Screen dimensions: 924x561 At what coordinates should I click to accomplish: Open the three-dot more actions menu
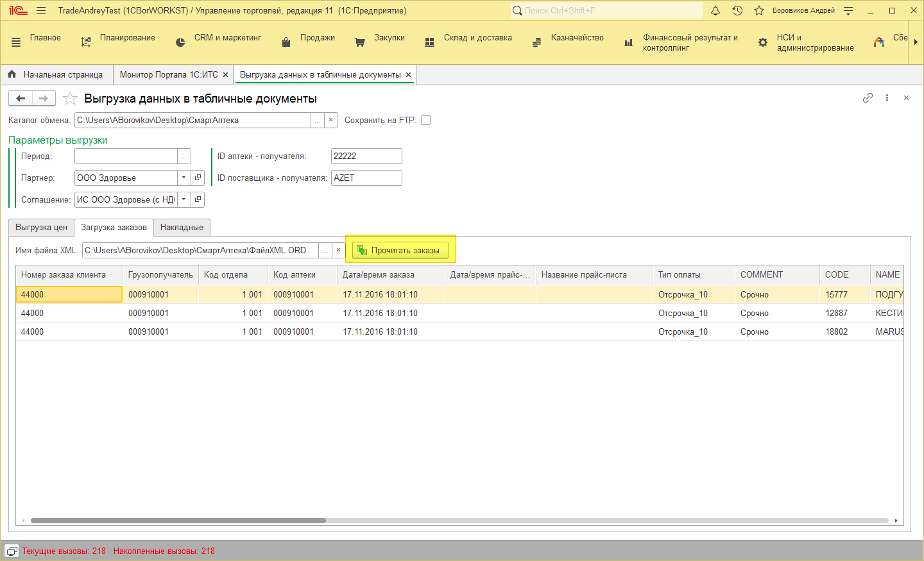click(887, 98)
